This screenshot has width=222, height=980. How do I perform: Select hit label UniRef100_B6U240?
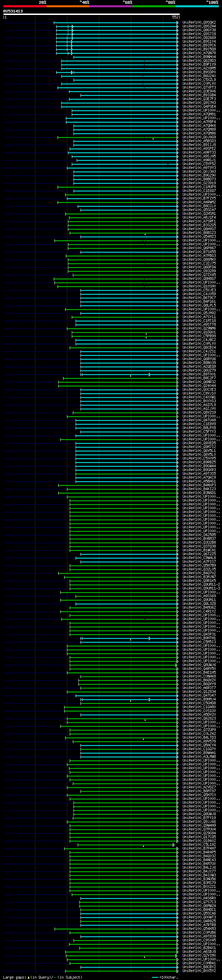click(199, 76)
